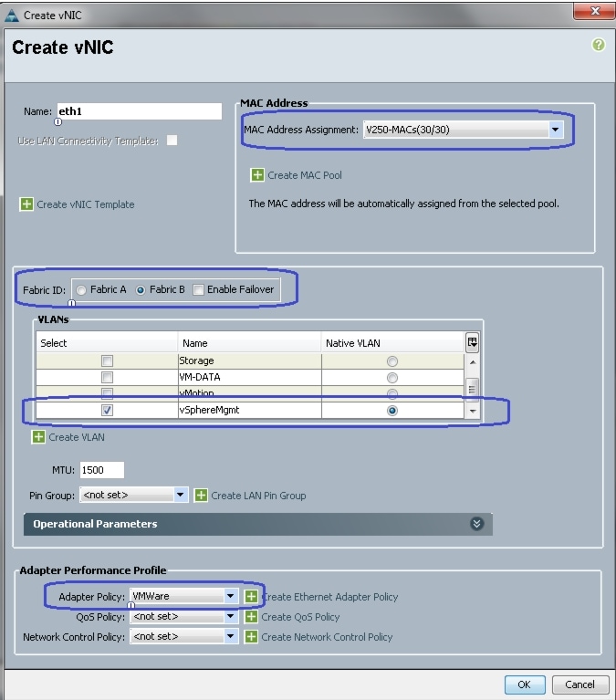This screenshot has height=700, width=616.
Task: Click the MTU input field
Action: (102, 470)
